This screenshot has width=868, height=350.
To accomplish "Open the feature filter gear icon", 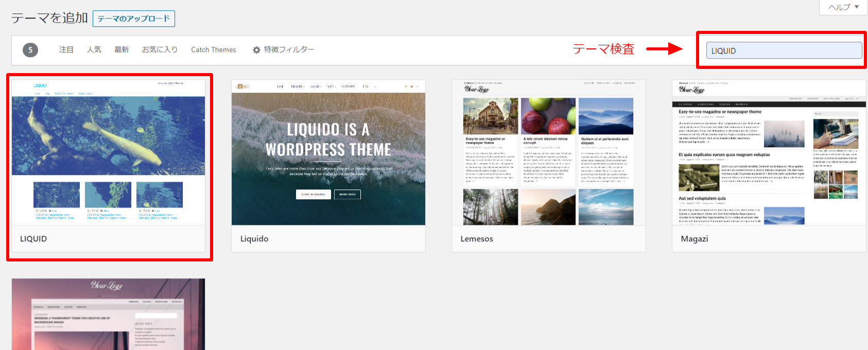I will [256, 50].
